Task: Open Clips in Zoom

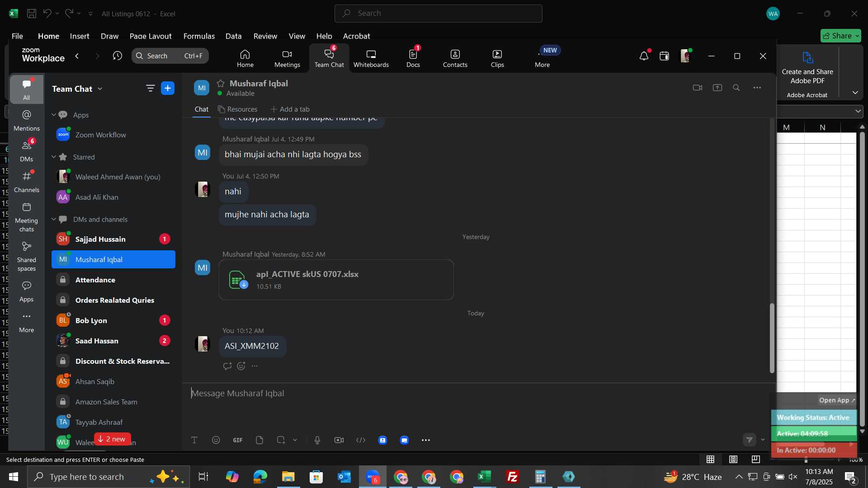Action: click(497, 58)
